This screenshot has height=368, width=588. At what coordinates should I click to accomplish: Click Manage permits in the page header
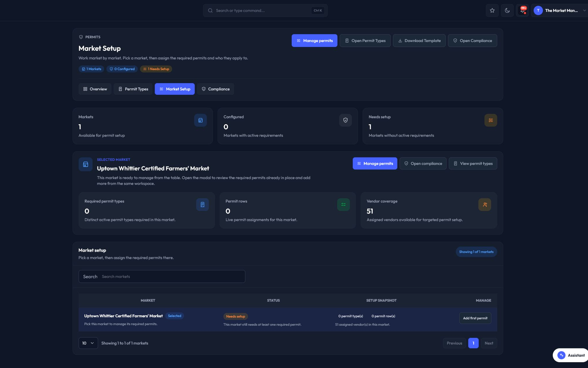tap(314, 40)
